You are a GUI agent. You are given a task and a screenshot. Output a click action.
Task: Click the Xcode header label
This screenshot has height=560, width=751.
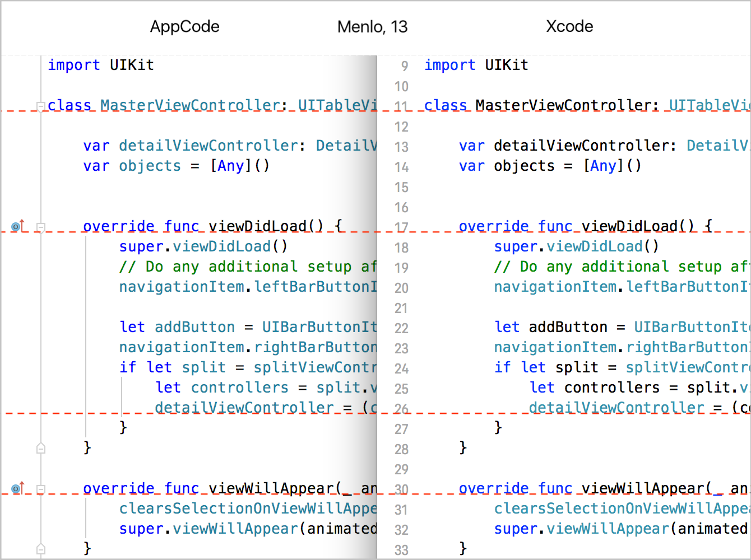569,26
